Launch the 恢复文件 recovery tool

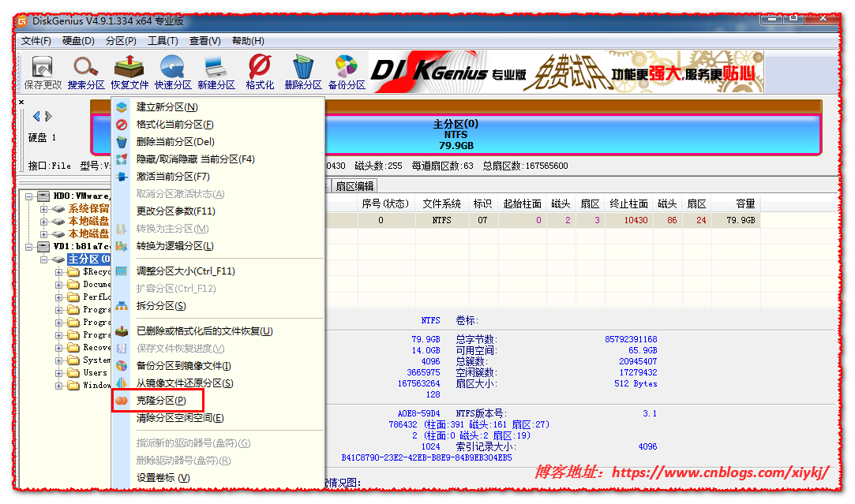click(x=129, y=73)
